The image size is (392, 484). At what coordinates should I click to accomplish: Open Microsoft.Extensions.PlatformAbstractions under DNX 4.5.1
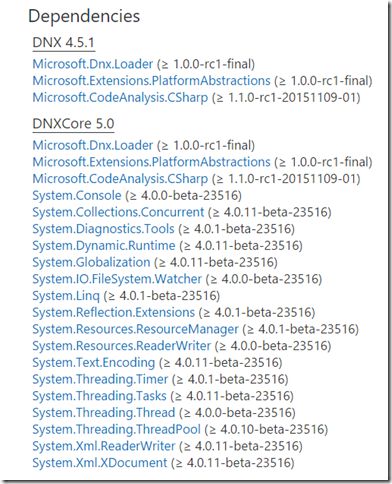tap(151, 81)
